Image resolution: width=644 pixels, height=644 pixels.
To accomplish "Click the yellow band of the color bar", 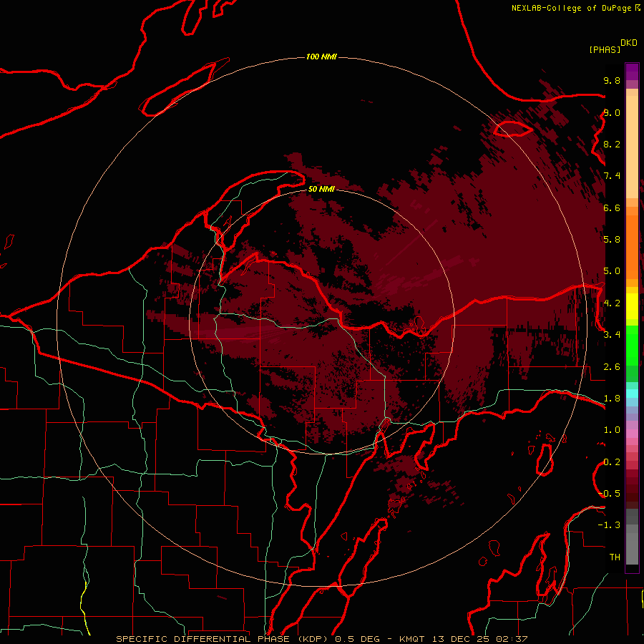I will 632,306.
